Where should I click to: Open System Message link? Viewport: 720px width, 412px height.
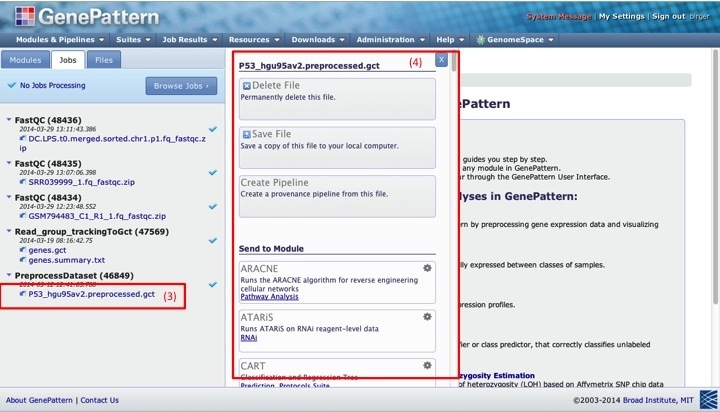coord(558,17)
